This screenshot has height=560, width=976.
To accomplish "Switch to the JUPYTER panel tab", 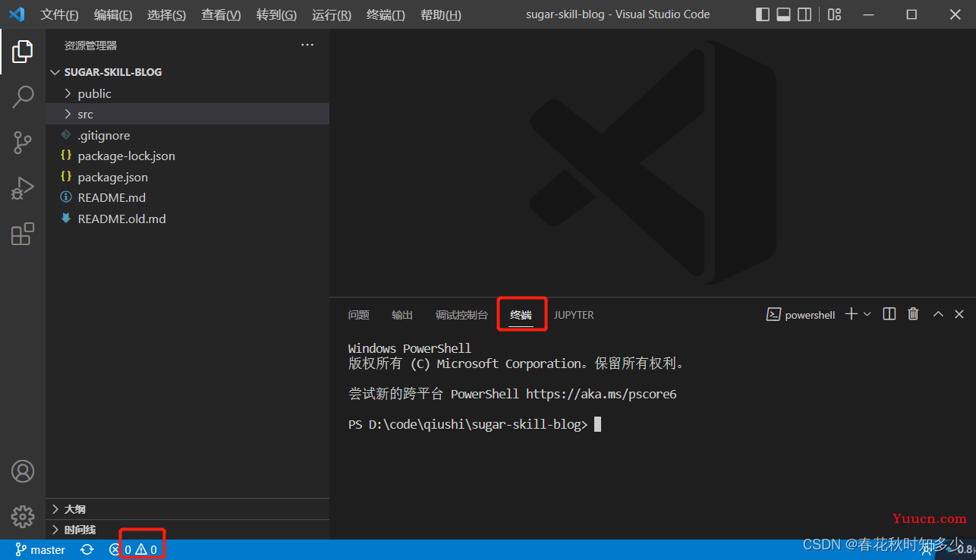I will coord(574,315).
